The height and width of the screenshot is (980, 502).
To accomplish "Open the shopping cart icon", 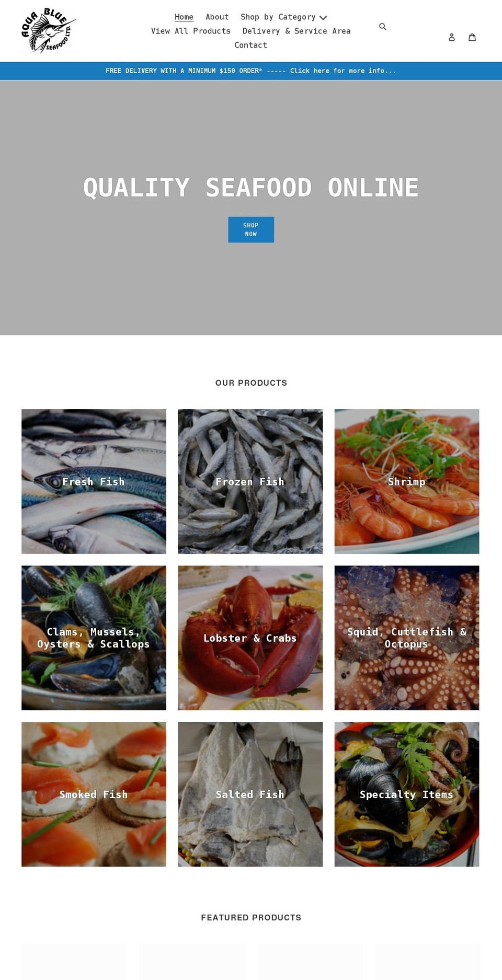I will (472, 37).
